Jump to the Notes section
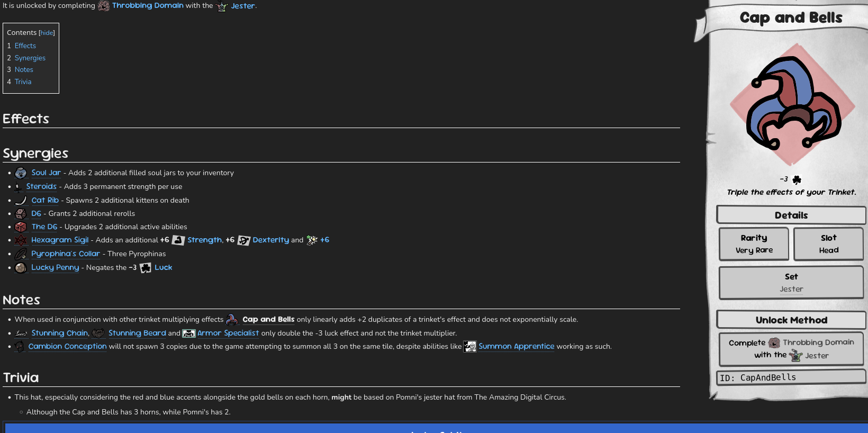 click(x=24, y=70)
